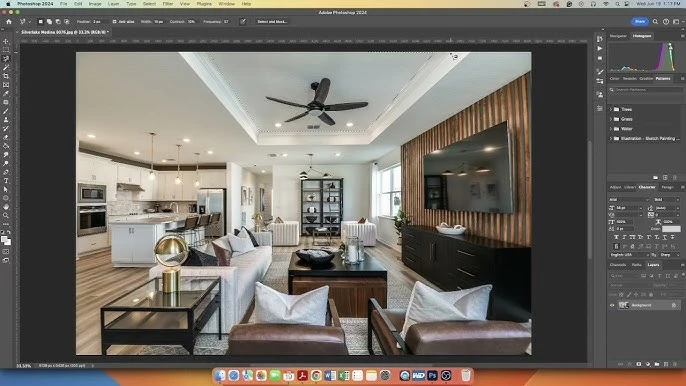
Task: Select the Crop tool
Action: pos(6,76)
